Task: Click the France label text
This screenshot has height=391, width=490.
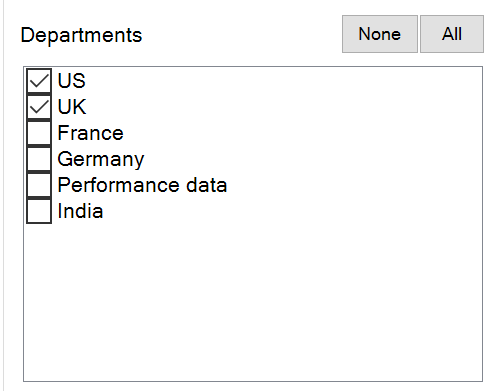Action: point(91,133)
